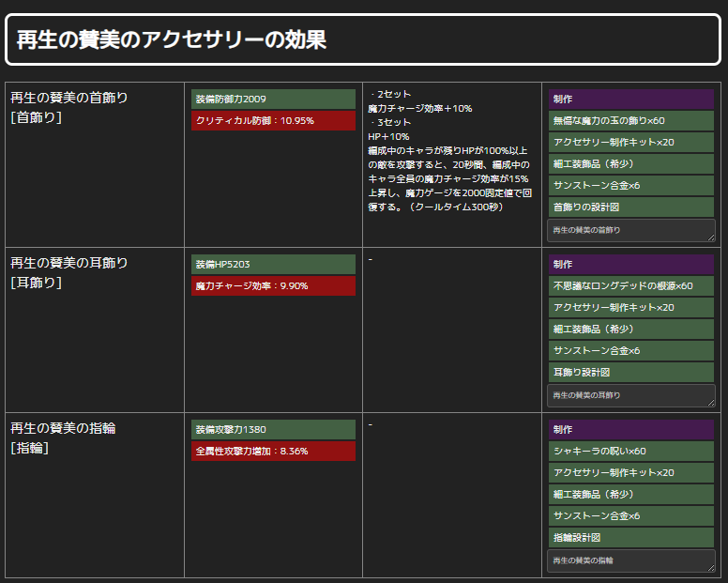The width and height of the screenshot is (728, 583).
Task: Click the purple 制作 header in 耳飾り row
Action: pyautogui.click(x=631, y=265)
